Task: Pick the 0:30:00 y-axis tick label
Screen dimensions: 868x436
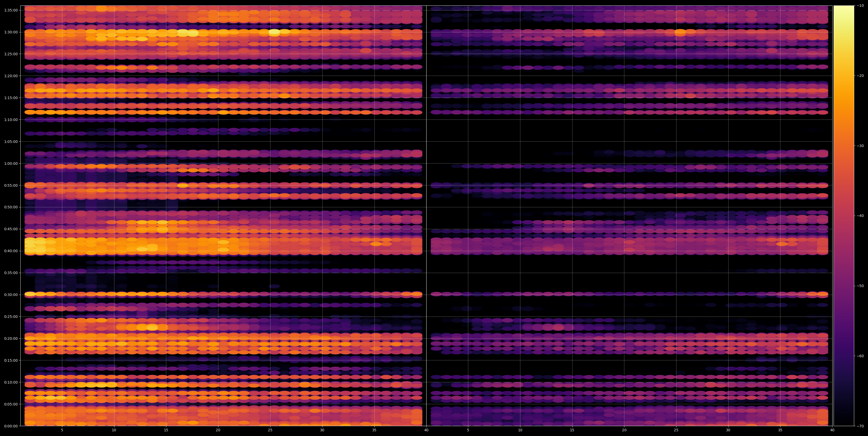Action: tap(11, 294)
